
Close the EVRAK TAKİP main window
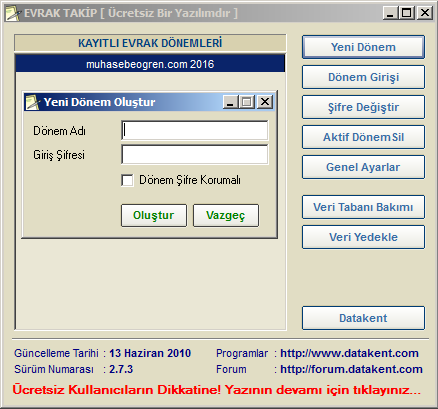[425, 13]
